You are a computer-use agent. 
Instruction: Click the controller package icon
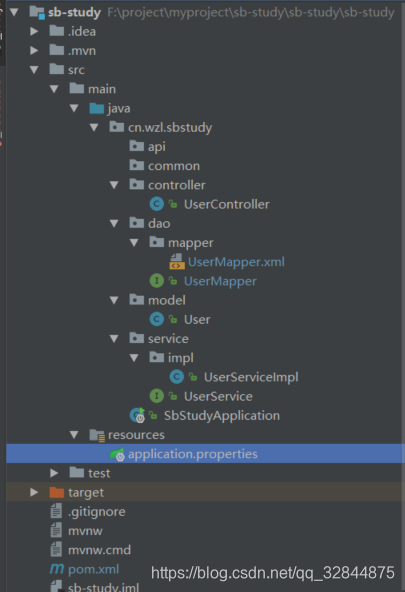pos(137,184)
